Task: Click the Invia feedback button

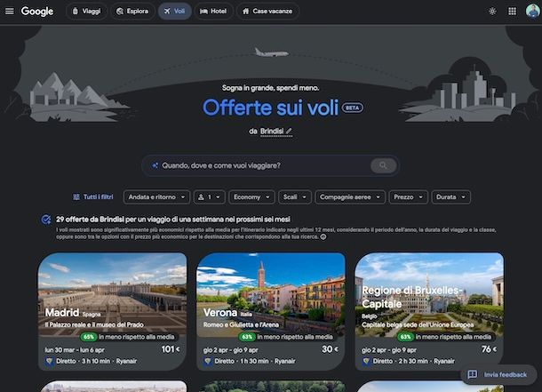Action: click(x=498, y=374)
